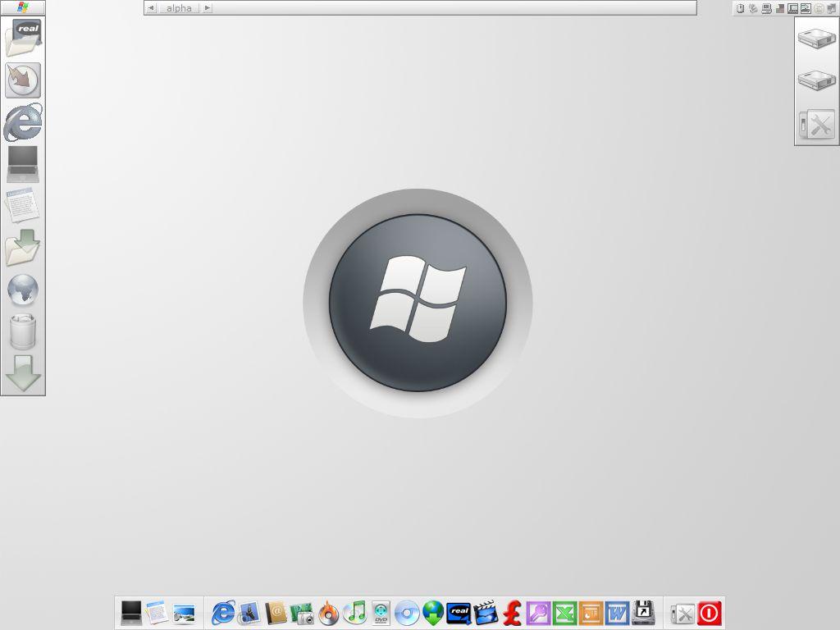Click the monitor tray icon with dark border

click(x=793, y=8)
